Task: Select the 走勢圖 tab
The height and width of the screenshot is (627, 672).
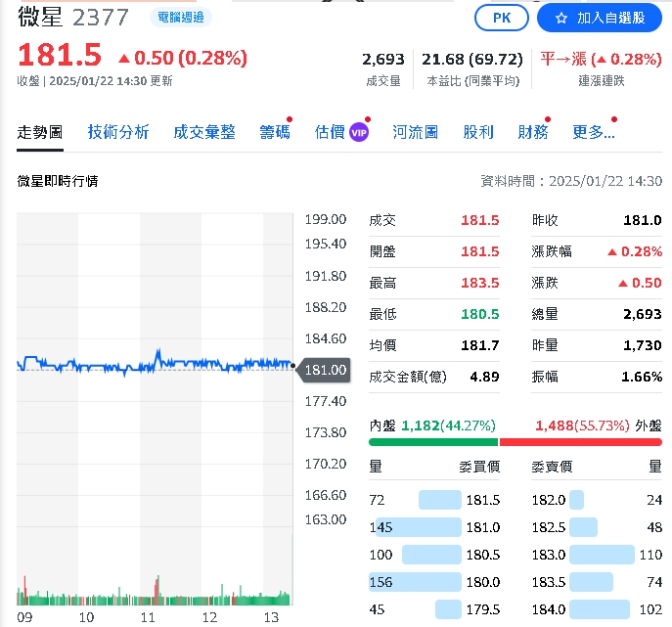Action: click(40, 132)
